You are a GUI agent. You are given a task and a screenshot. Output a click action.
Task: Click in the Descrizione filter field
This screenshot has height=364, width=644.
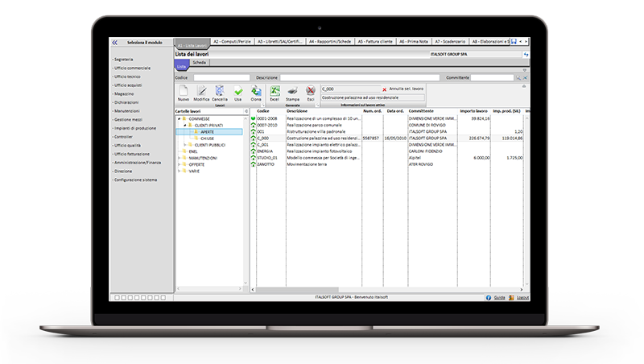coord(360,77)
